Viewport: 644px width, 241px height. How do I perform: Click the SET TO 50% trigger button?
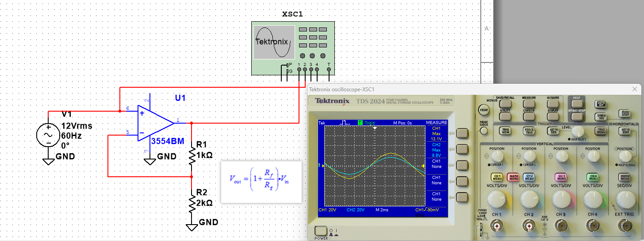tap(553, 131)
